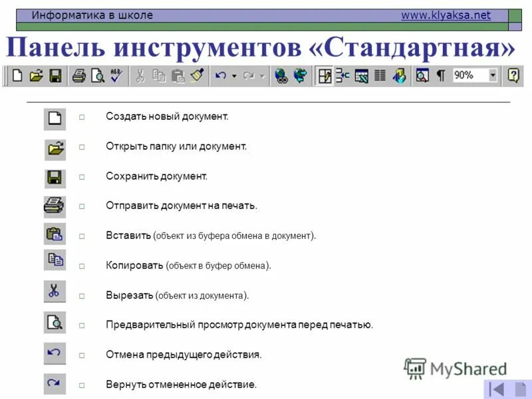Open the Drawing toolbar icon
532x399 pixels.
(399, 75)
